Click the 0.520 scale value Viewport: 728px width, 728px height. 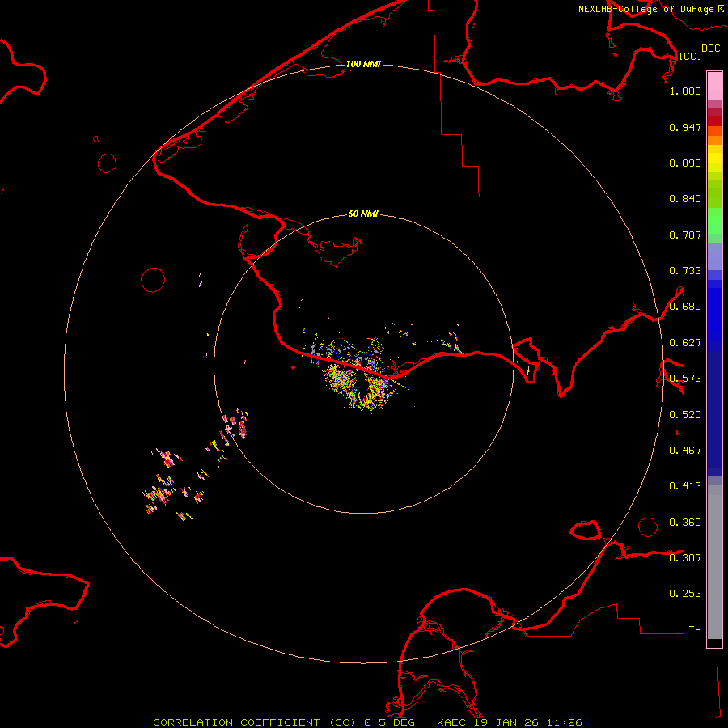click(685, 415)
